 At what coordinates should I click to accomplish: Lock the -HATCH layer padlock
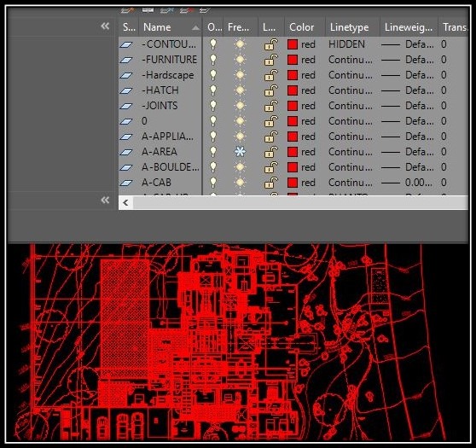click(x=270, y=90)
